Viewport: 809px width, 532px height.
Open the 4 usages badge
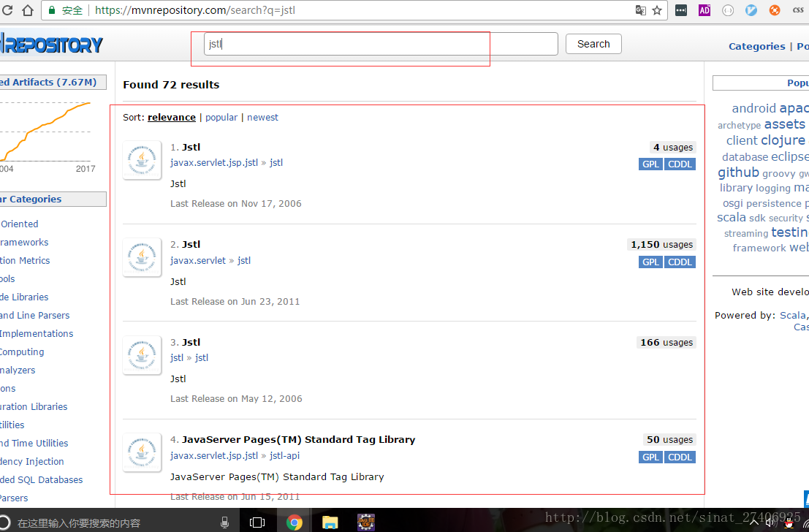click(x=673, y=148)
